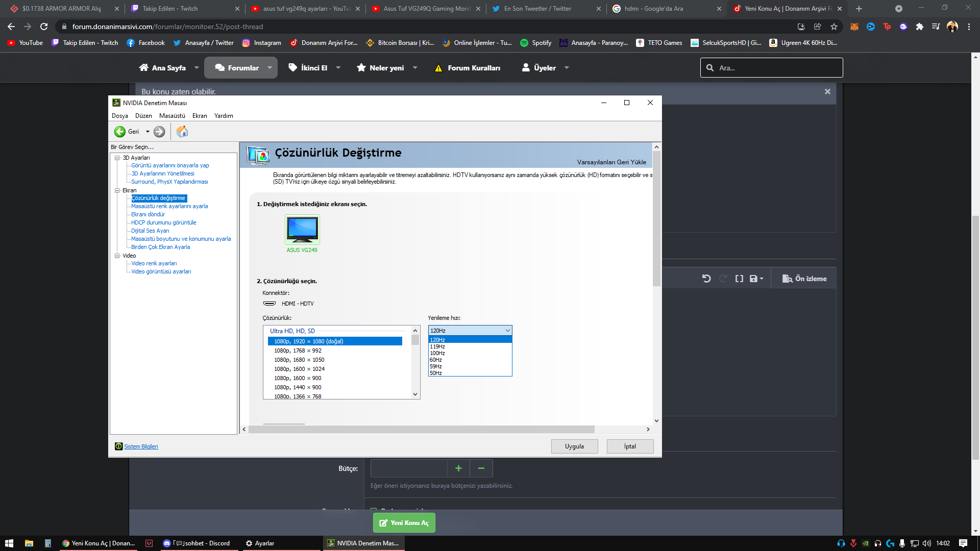The width and height of the screenshot is (980, 551).
Task: Click the Uygula button
Action: 574,446
